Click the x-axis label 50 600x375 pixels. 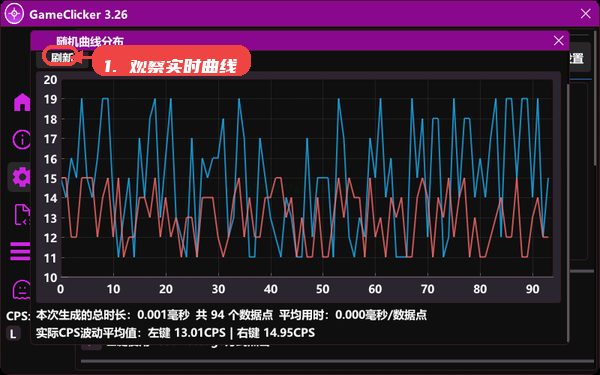(x=323, y=289)
